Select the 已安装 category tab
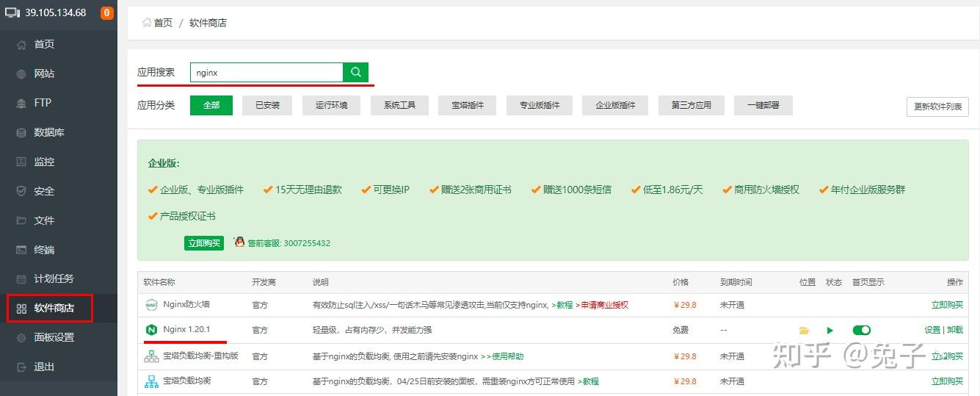 [267, 105]
